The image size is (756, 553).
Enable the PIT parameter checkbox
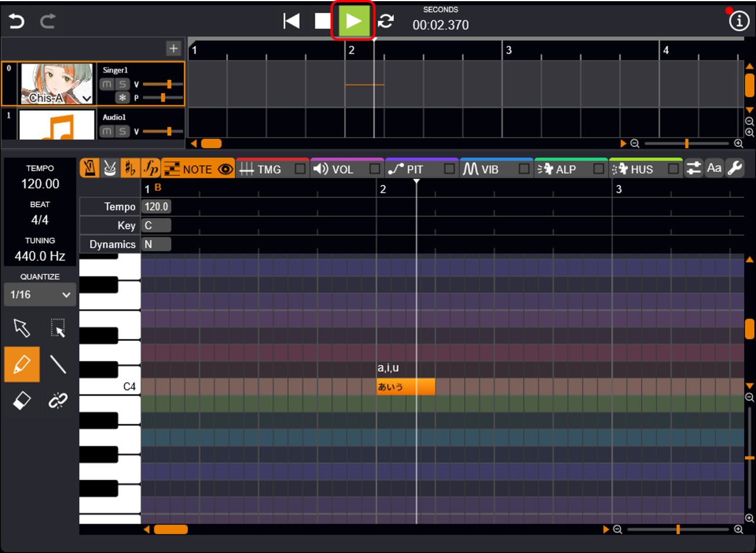[x=449, y=170]
